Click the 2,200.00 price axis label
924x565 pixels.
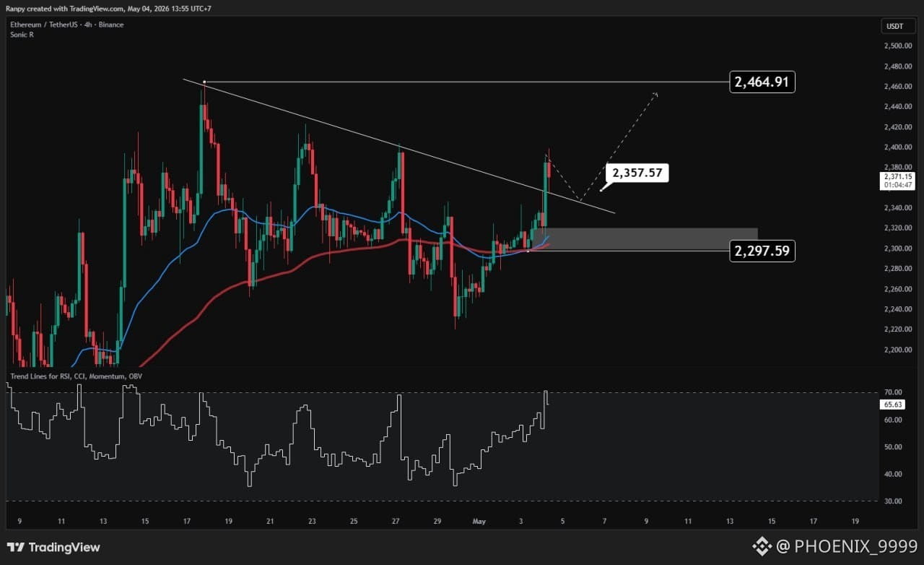click(x=897, y=350)
